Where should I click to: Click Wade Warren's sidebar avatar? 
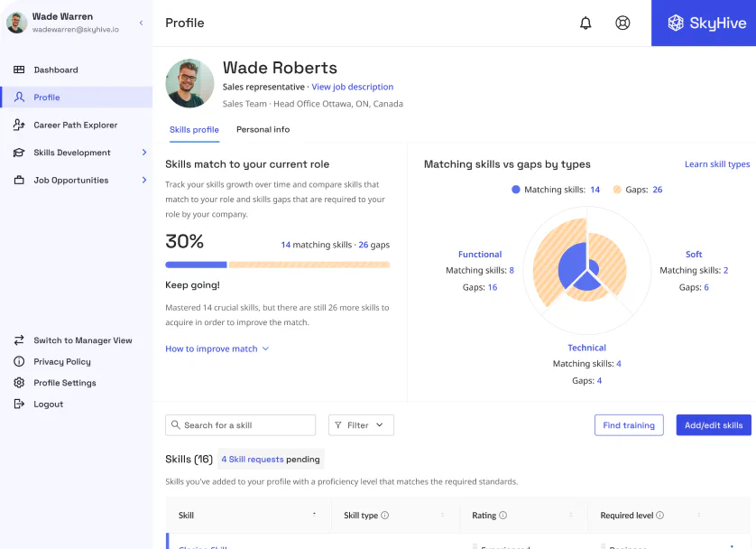(x=17, y=23)
